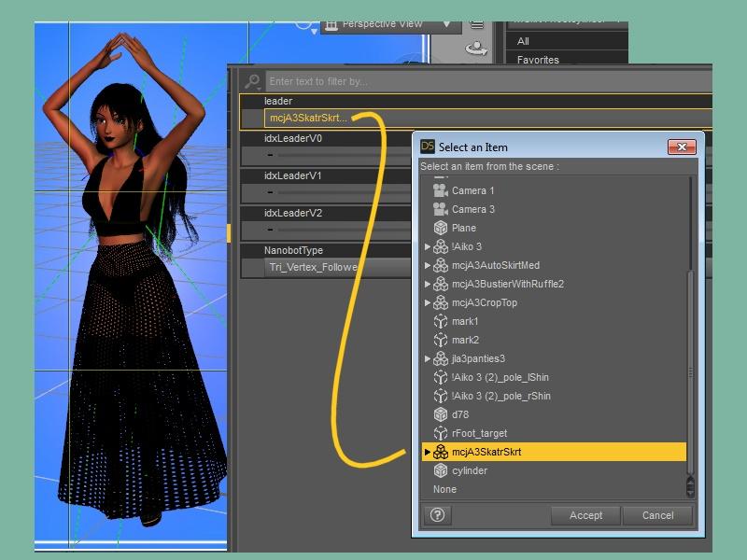Click the filter magnifying glass icon
Image resolution: width=747 pixels, height=560 pixels.
tap(252, 81)
